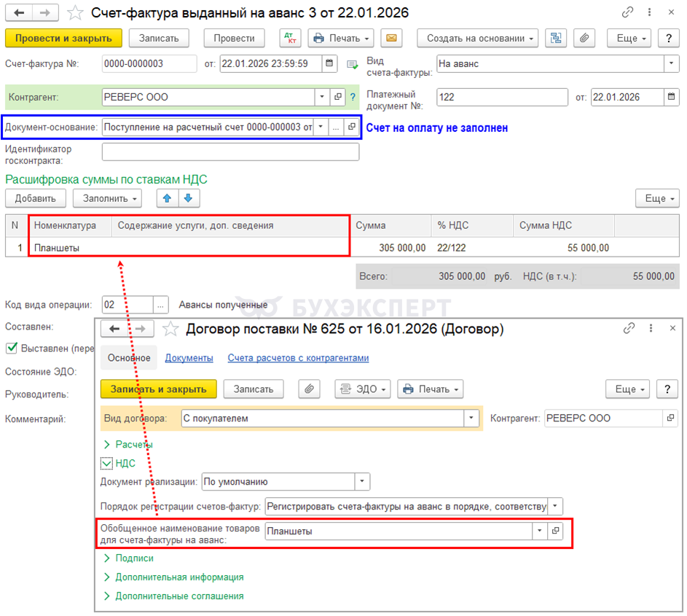Open related documents structure icon
This screenshot has height=616, width=687.
coord(556,38)
